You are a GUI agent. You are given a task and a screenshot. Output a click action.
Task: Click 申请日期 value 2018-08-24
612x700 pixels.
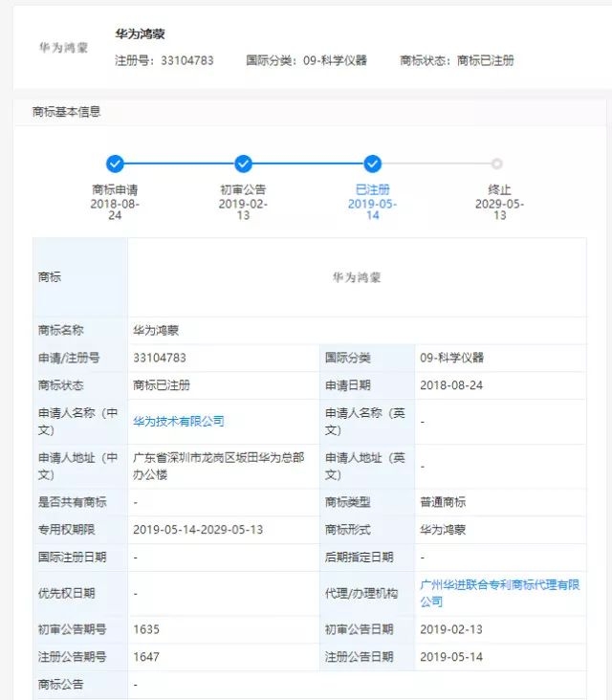[451, 385]
